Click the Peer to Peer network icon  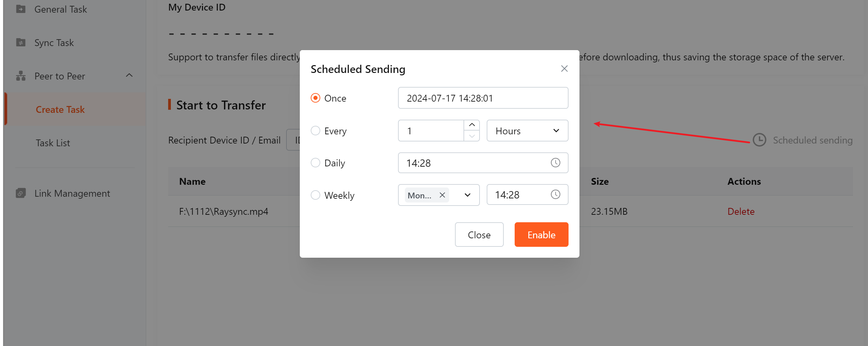click(x=21, y=76)
